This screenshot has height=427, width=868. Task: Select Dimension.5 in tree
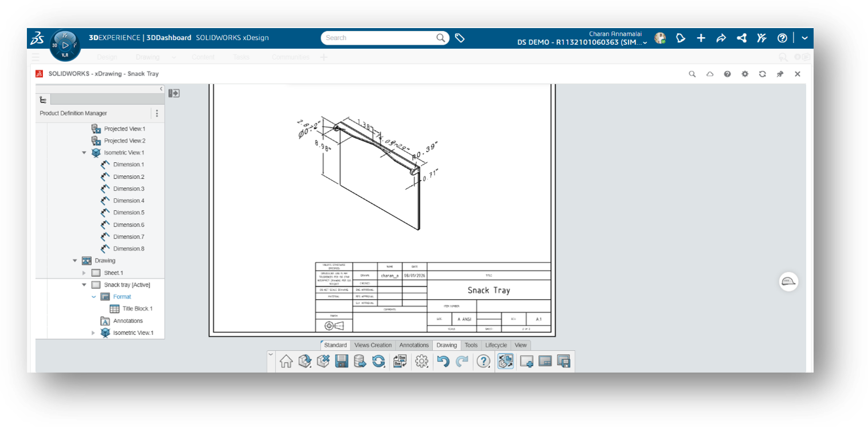click(x=129, y=213)
